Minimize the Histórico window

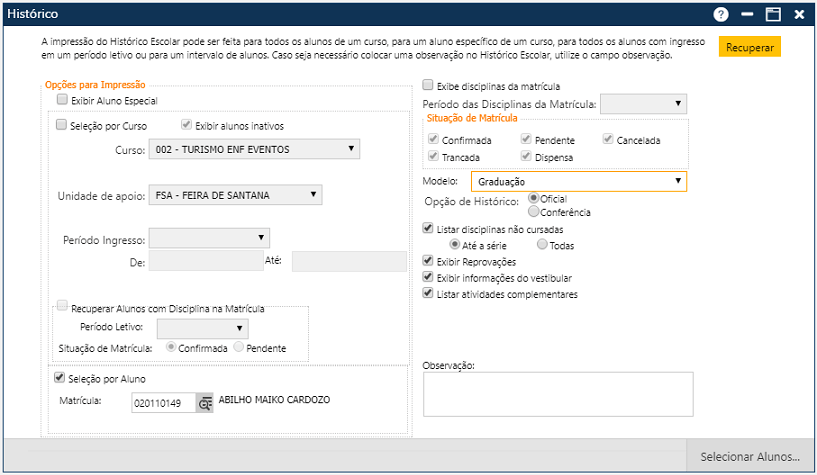click(x=747, y=15)
